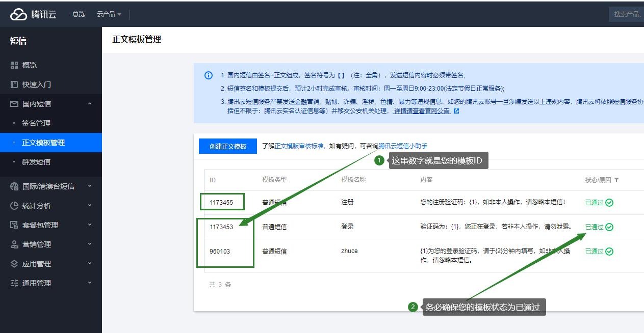This screenshot has width=644, height=333.
Task: Click template ID 1173455
Action: 221,203
